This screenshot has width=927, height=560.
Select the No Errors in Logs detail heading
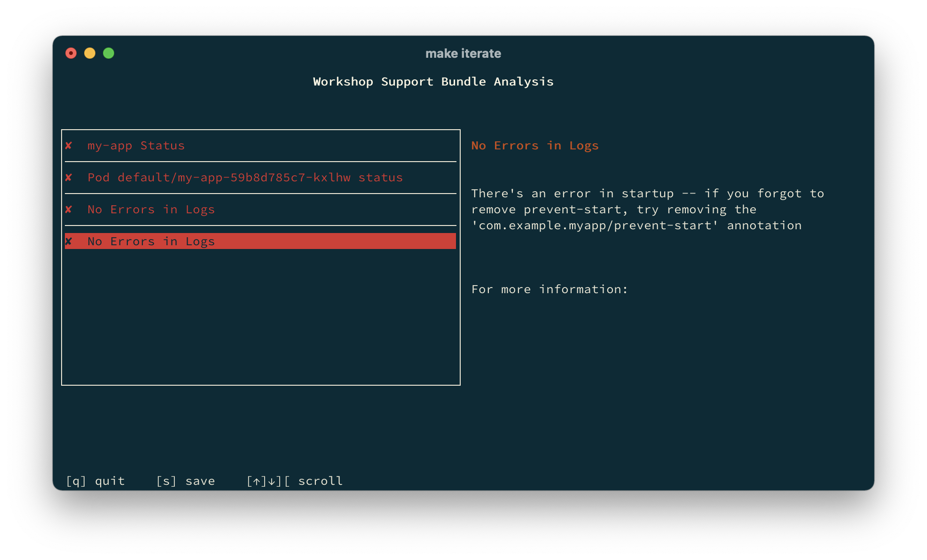[x=535, y=146]
